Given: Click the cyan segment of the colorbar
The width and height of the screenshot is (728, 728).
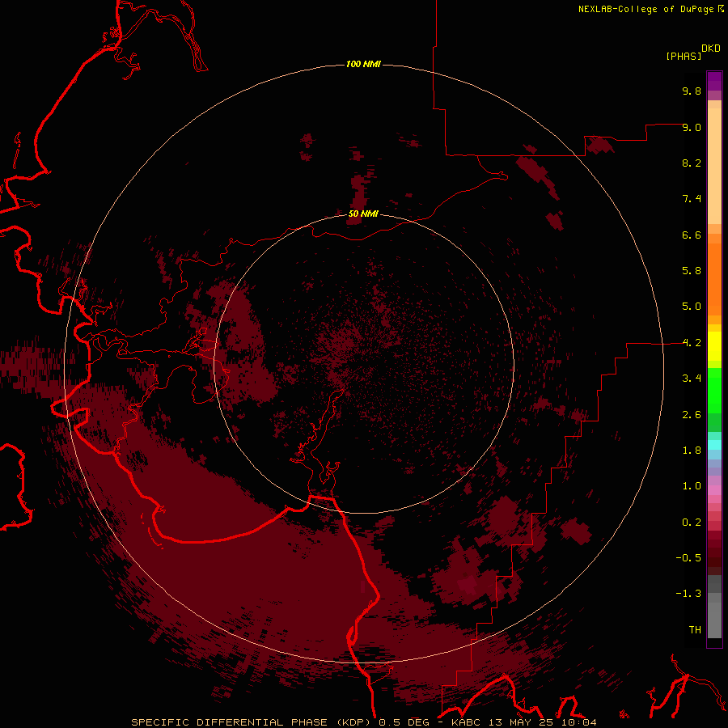Looking at the screenshot, I should point(714,445).
